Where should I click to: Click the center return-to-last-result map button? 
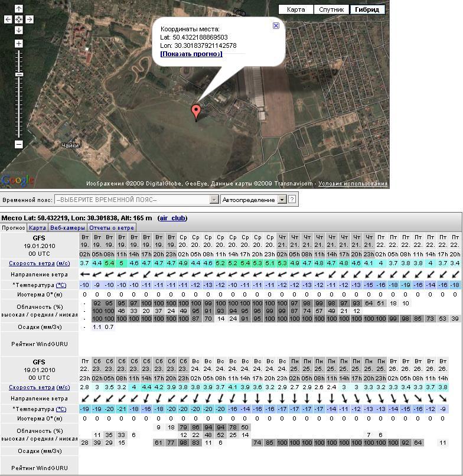(x=19, y=19)
